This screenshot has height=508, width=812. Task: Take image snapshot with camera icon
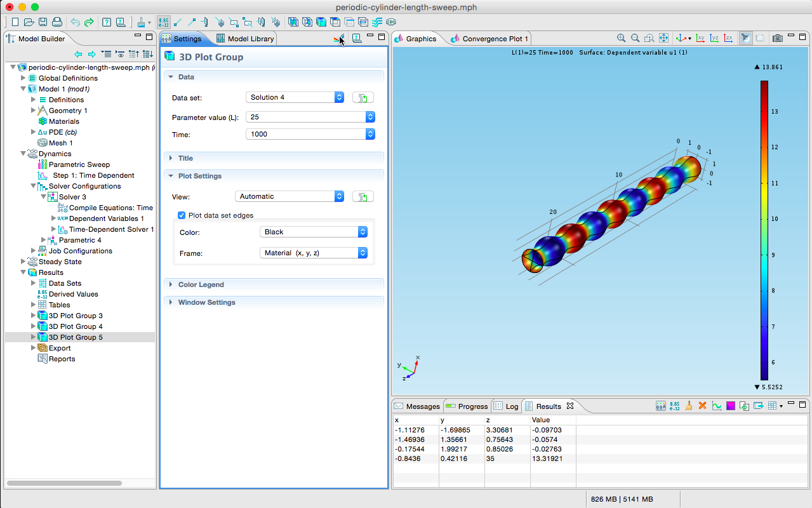777,38
